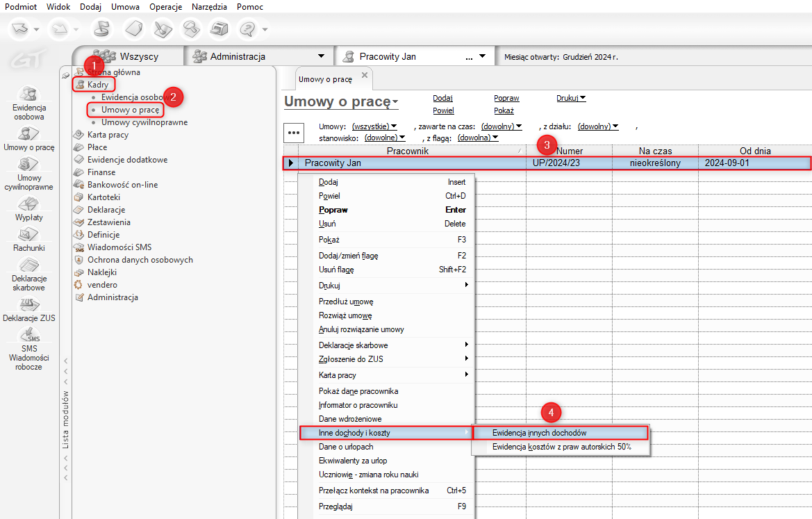Open Umowy filter dropdown showing wszystkie
Viewport: 812px width, 519px height.
(x=374, y=126)
